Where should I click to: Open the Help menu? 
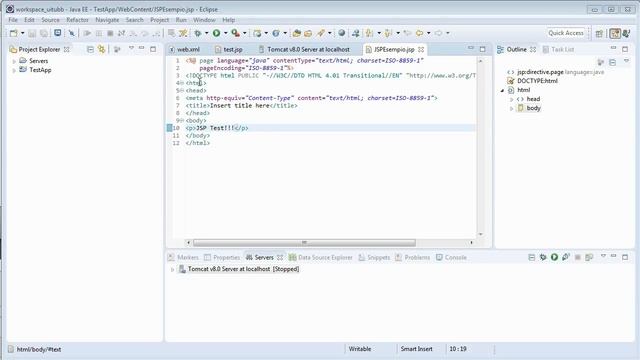(229, 20)
